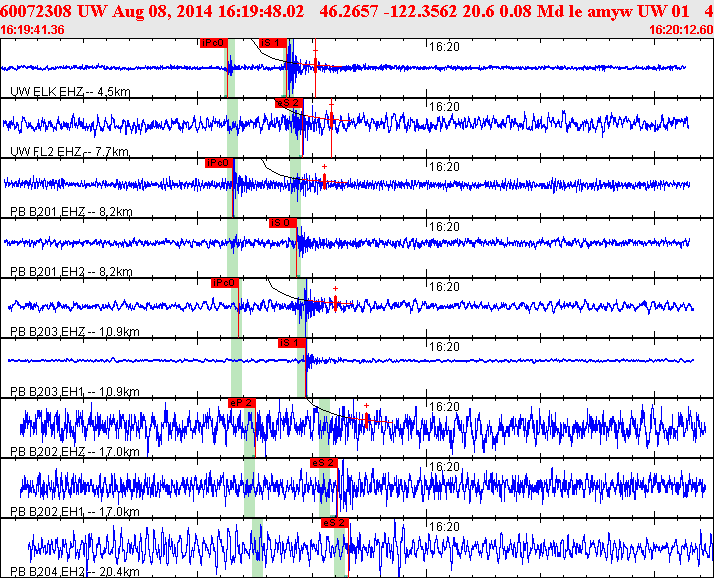
Task: Click the 16:20 time tick on UW ELK trace
Action: click(443, 46)
